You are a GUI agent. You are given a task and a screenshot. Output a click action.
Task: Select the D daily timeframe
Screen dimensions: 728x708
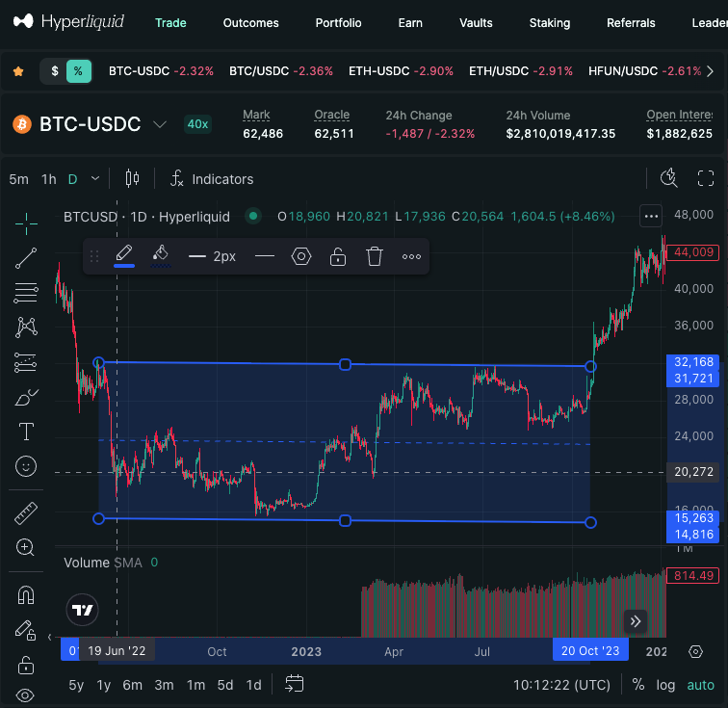pos(73,179)
